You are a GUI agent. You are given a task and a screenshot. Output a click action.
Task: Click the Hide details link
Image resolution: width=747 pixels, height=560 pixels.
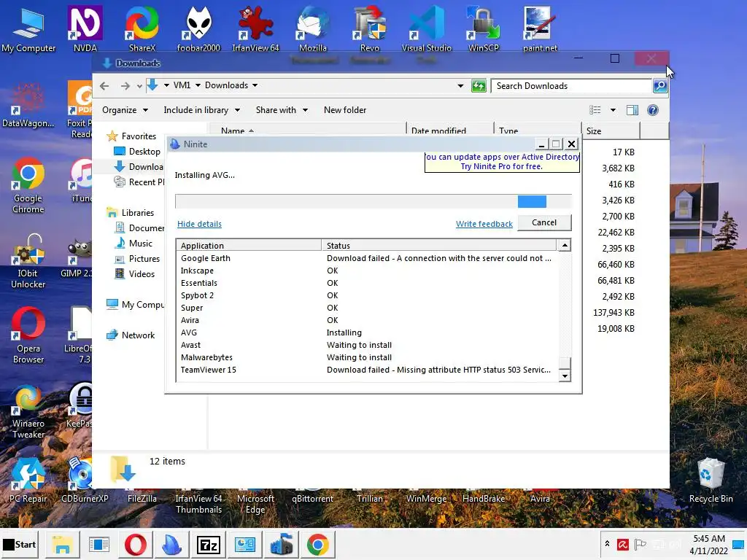[199, 224]
